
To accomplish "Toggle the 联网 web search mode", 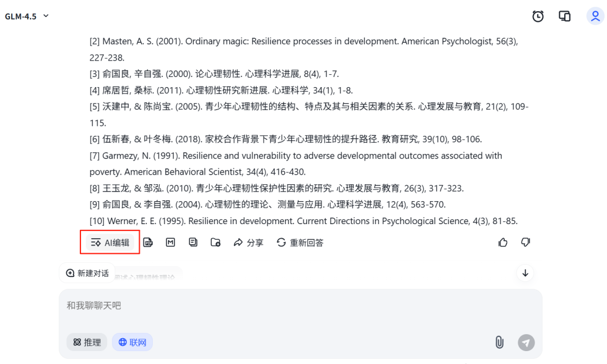I will tap(132, 342).
